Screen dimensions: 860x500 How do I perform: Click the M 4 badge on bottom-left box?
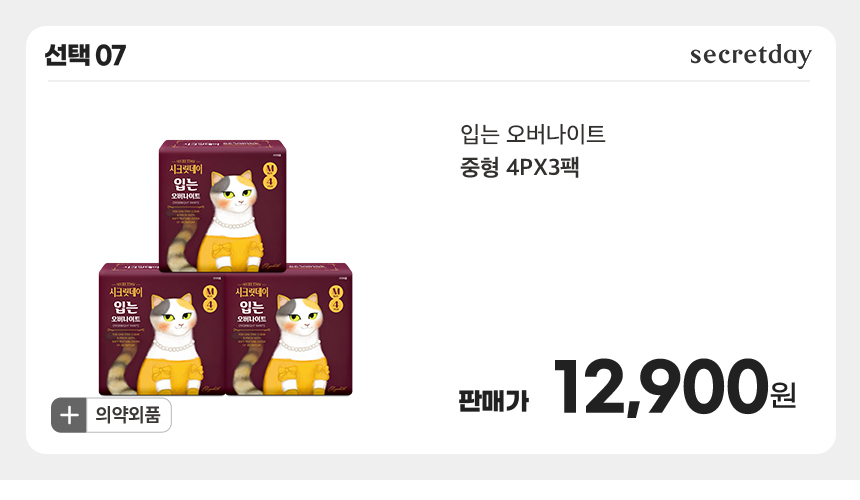pos(210,298)
